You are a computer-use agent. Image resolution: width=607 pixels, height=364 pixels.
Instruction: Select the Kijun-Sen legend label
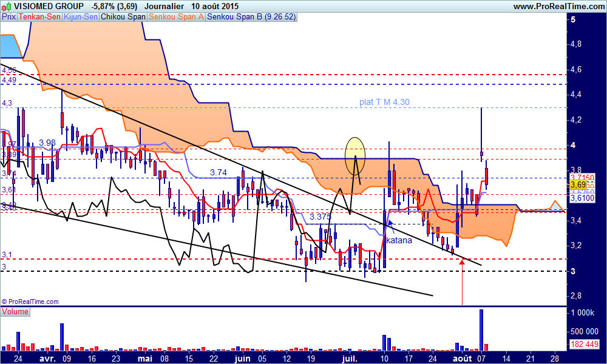coord(81,16)
